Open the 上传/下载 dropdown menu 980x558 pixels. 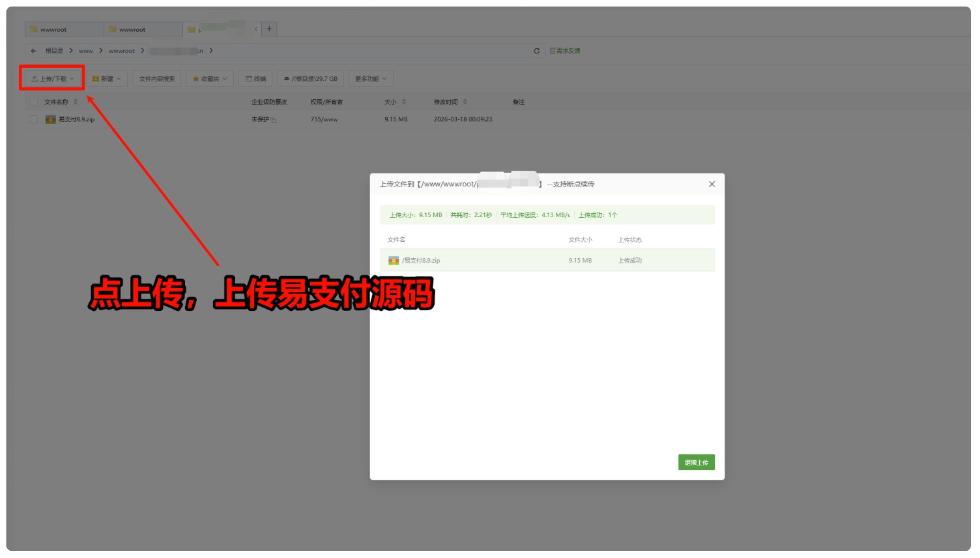72,78
